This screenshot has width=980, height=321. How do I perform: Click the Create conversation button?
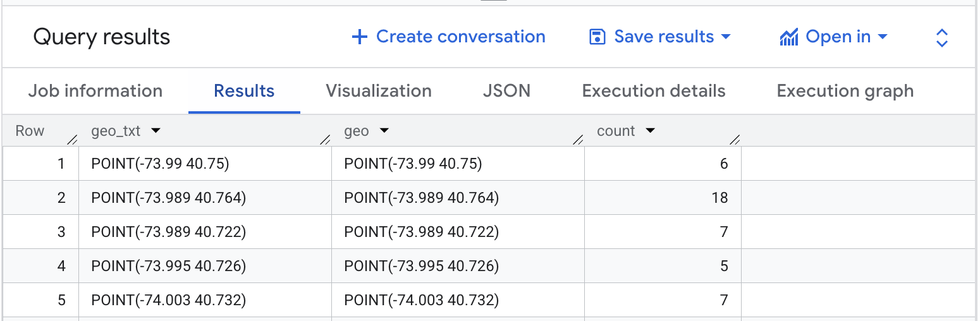[x=460, y=37]
